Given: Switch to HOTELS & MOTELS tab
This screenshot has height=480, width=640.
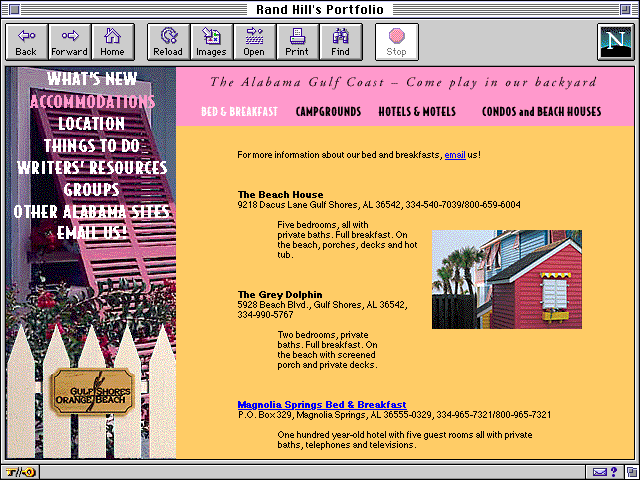Looking at the screenshot, I should (417, 111).
